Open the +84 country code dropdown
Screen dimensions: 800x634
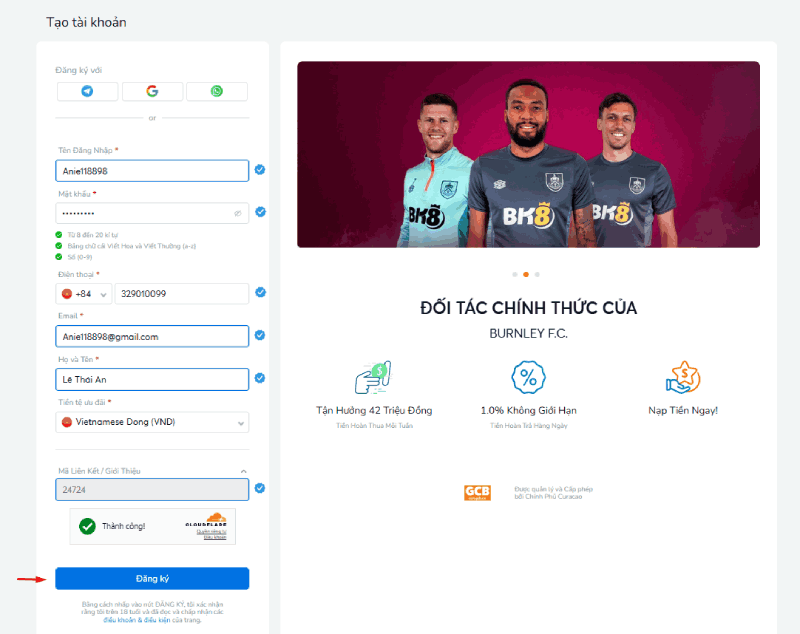[84, 294]
